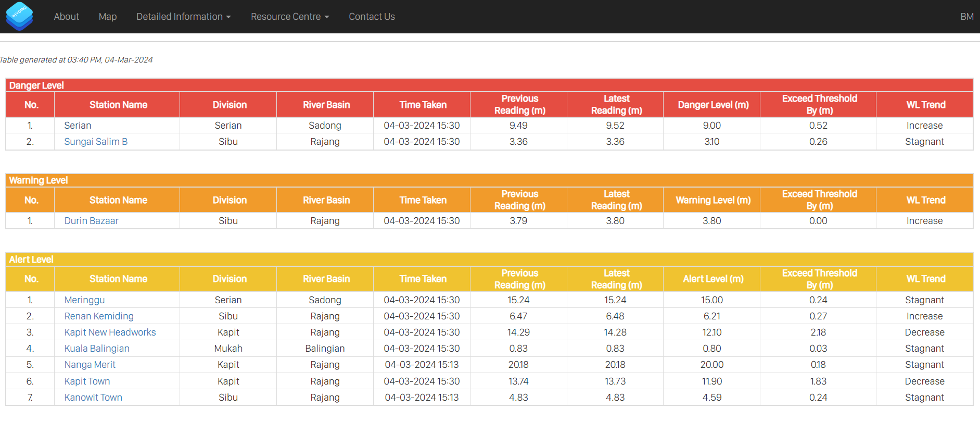Click WL Trend header in Alert Level table
The image size is (980, 421).
coord(926,279)
